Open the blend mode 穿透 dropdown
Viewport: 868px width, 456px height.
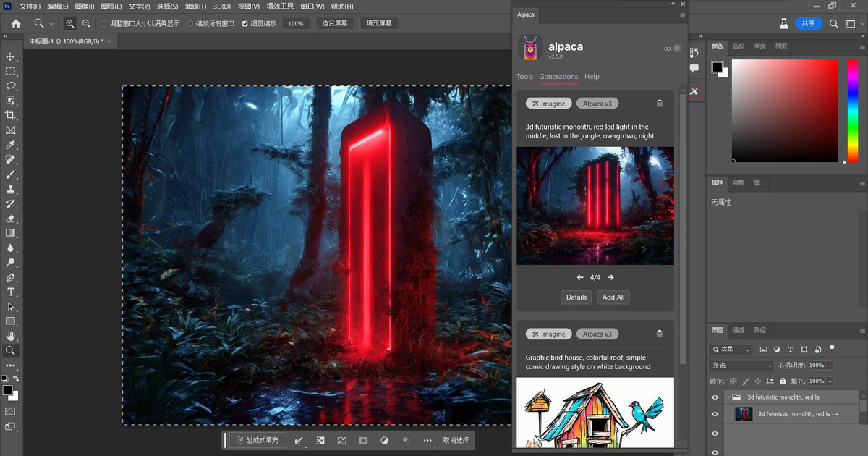tap(741, 366)
